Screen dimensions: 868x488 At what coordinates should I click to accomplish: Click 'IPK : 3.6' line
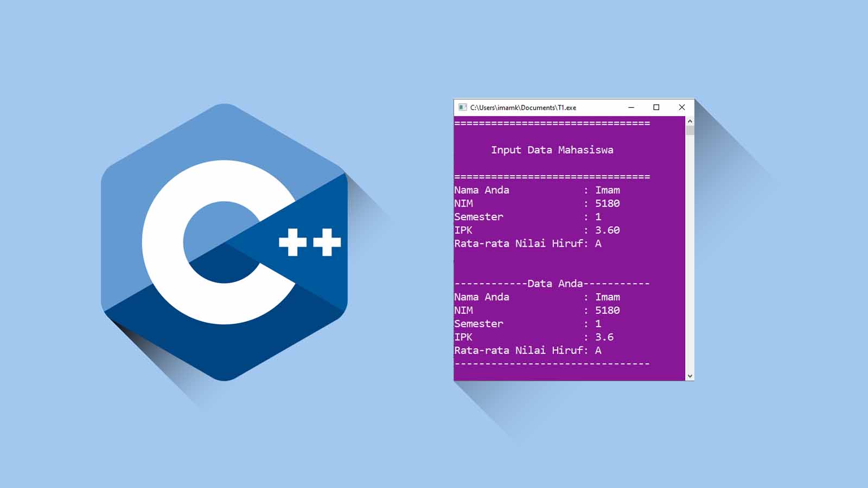click(x=534, y=337)
